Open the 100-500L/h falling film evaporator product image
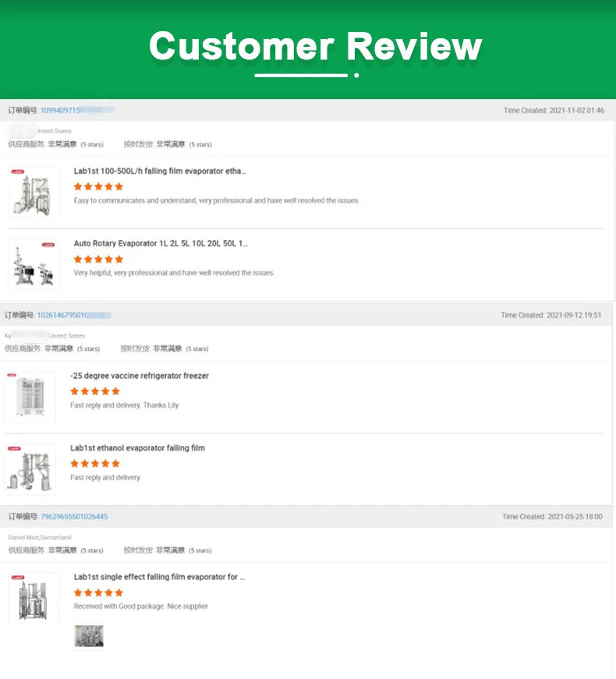The height and width of the screenshot is (679, 616). pyautogui.click(x=34, y=193)
